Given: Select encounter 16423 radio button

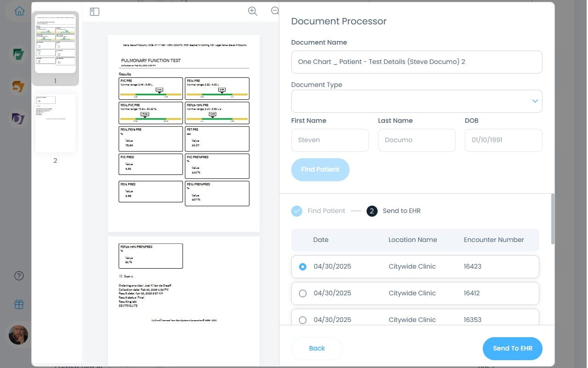Looking at the screenshot, I should (x=302, y=267).
